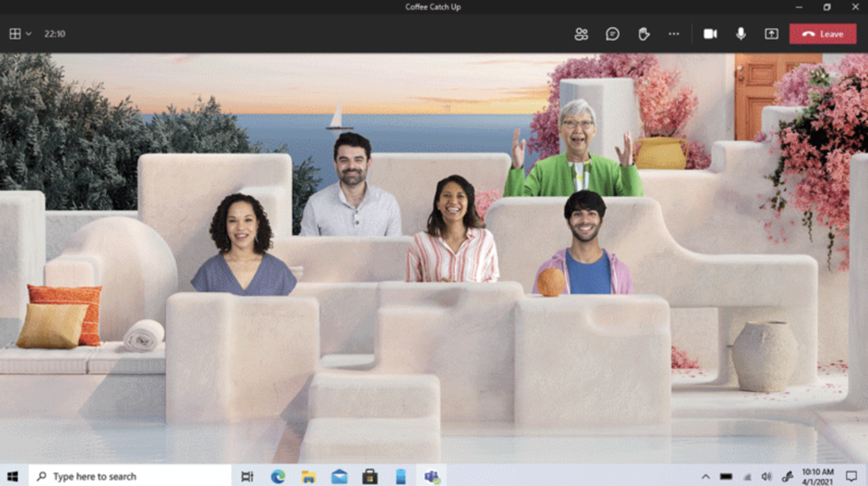Click the man in the blue shirt

point(584,243)
